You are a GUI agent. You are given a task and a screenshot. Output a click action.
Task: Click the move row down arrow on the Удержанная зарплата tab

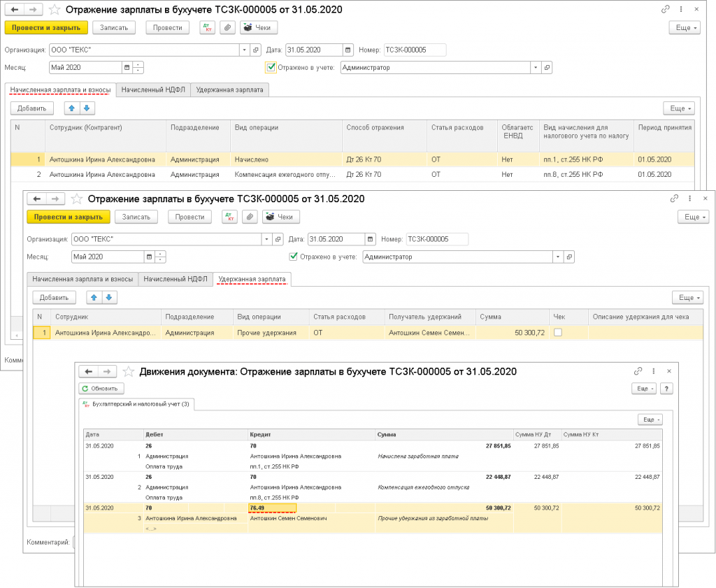[x=108, y=297]
